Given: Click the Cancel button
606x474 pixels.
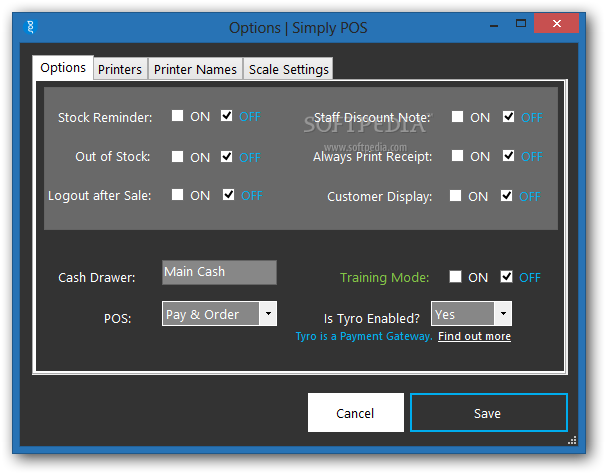Looking at the screenshot, I should 356,413.
